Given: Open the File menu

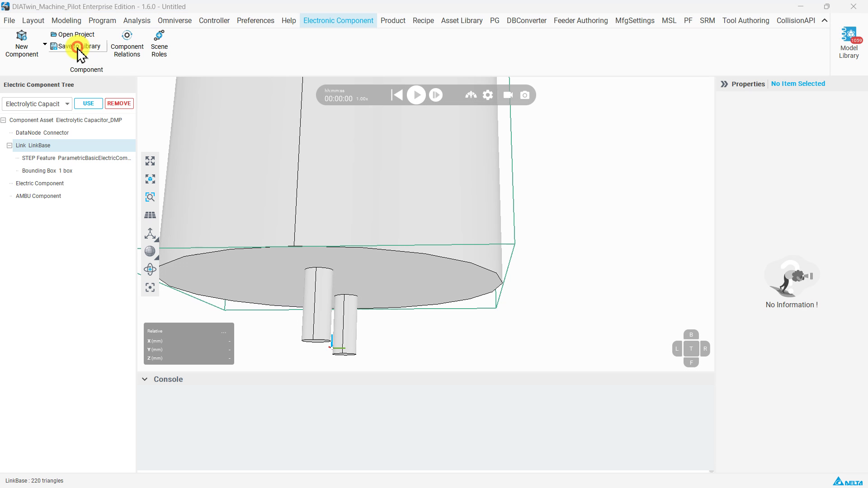Looking at the screenshot, I should [9, 20].
